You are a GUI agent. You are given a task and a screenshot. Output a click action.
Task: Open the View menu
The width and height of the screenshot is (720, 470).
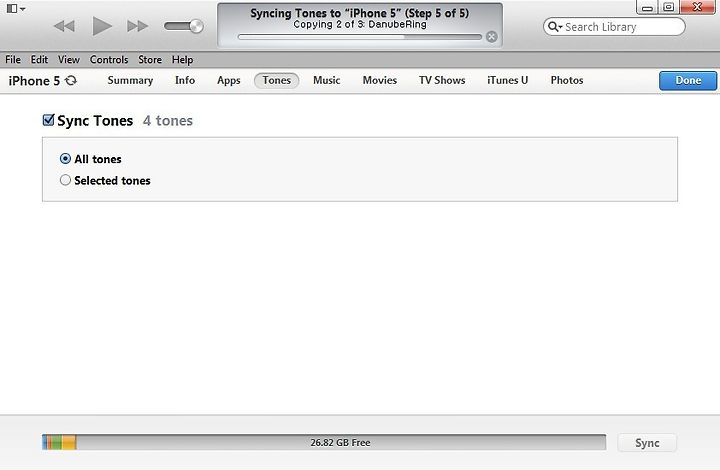68,60
